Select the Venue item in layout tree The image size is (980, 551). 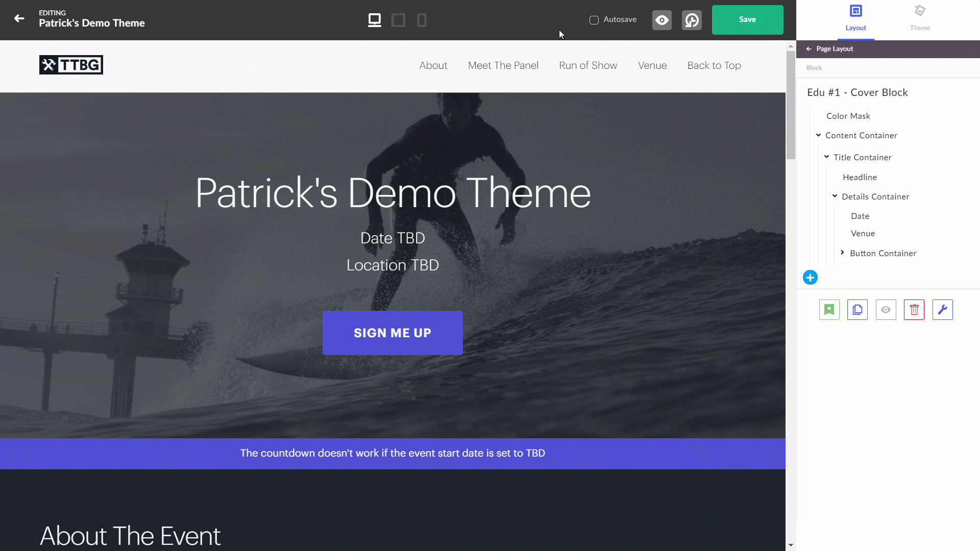click(x=863, y=233)
